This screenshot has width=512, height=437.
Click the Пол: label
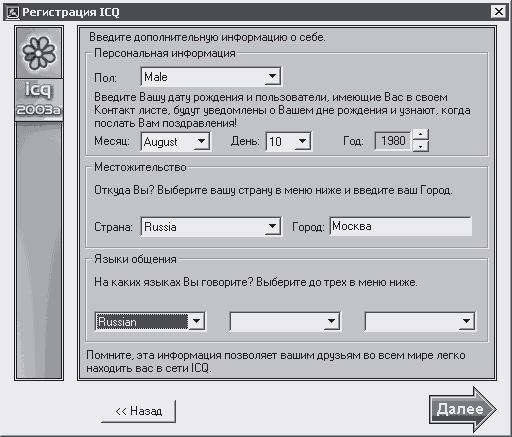(x=105, y=78)
